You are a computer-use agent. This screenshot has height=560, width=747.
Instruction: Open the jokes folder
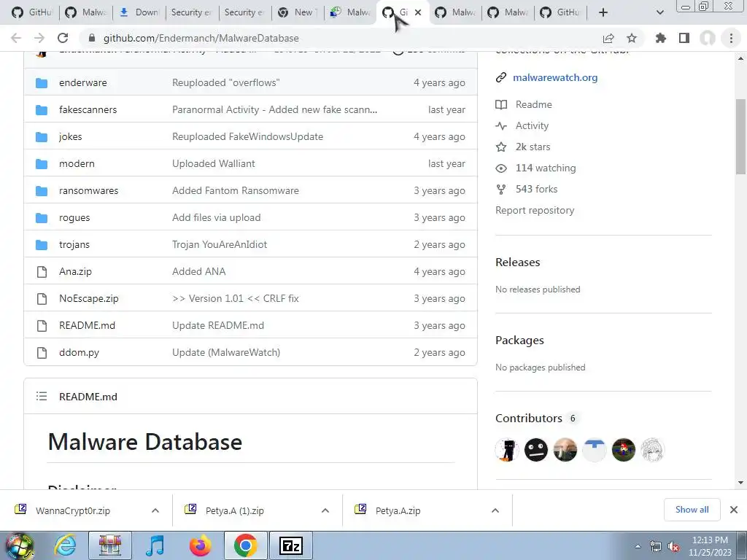pos(71,136)
